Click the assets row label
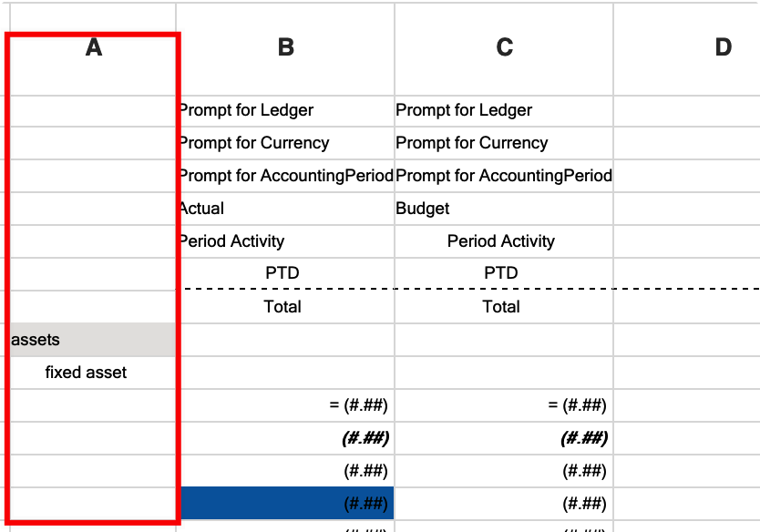 pyautogui.click(x=93, y=340)
